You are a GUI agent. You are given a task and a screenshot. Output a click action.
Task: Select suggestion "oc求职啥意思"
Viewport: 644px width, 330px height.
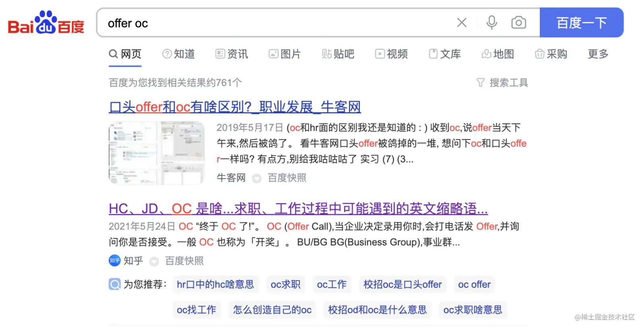[473, 310]
